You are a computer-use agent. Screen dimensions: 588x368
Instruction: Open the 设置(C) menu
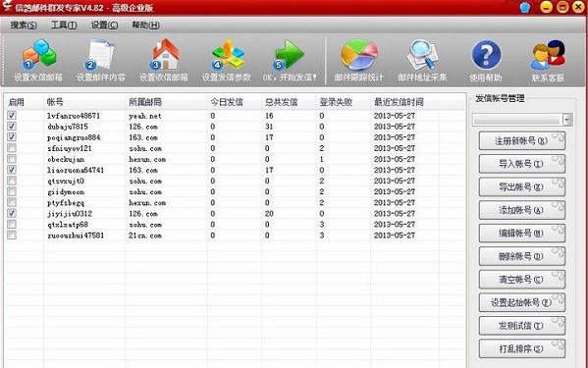[x=105, y=26]
